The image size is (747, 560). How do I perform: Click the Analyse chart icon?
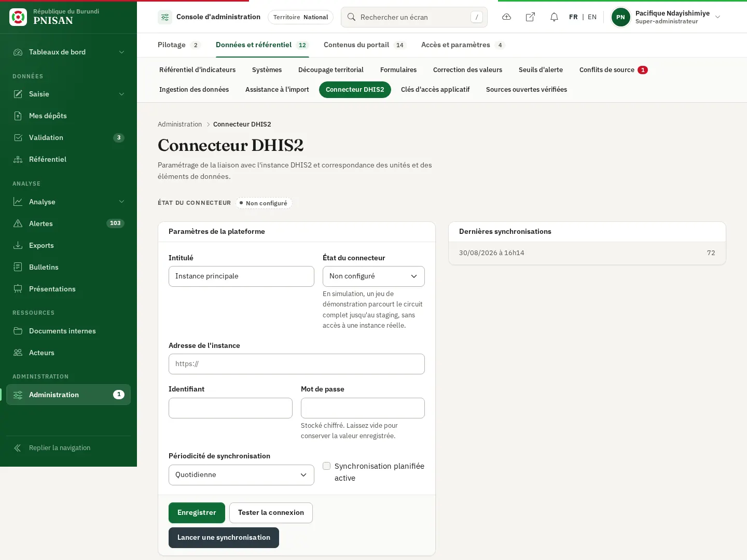coord(18,202)
